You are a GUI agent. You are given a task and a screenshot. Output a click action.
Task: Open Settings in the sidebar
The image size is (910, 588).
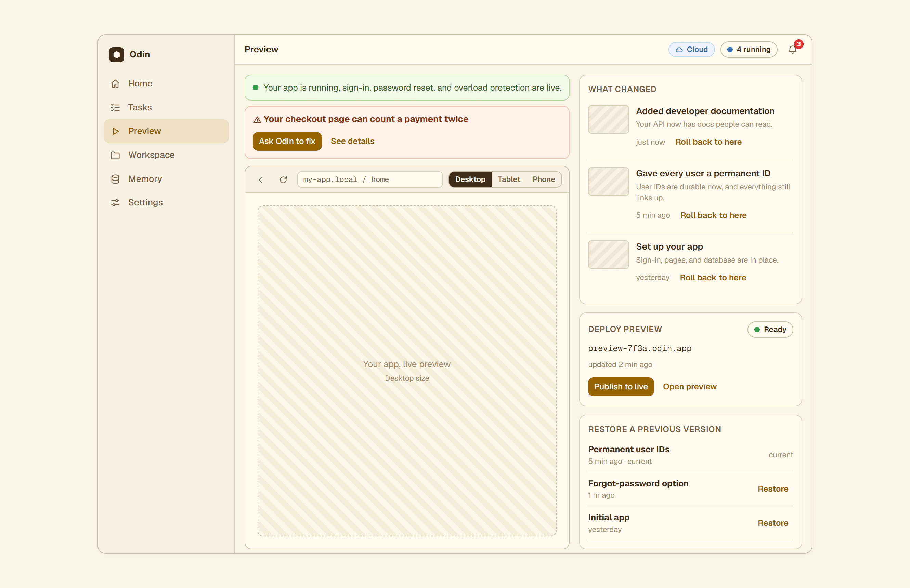coord(166,202)
